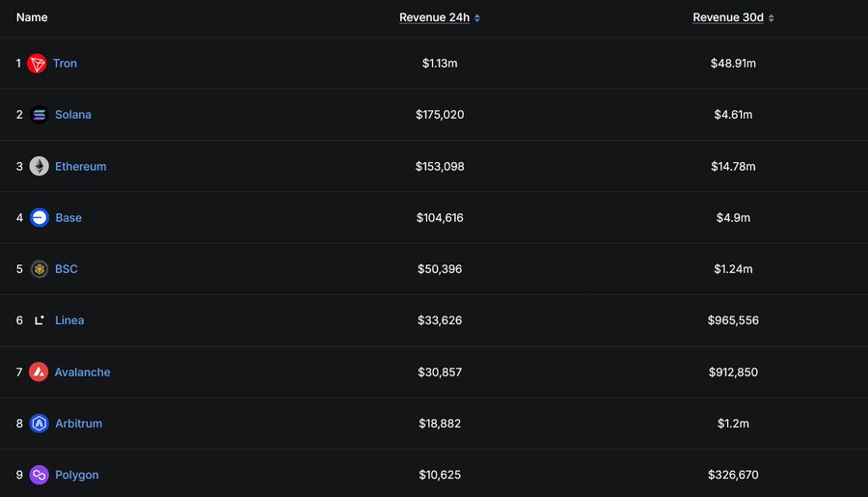Click the Revenue 30d column header
The width and height of the screenshot is (868, 497).
tap(728, 17)
